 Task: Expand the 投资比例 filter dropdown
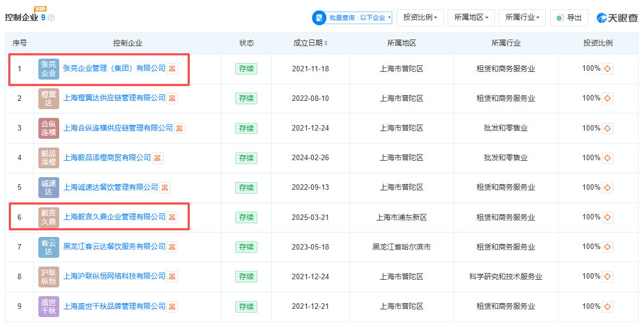pyautogui.click(x=420, y=18)
